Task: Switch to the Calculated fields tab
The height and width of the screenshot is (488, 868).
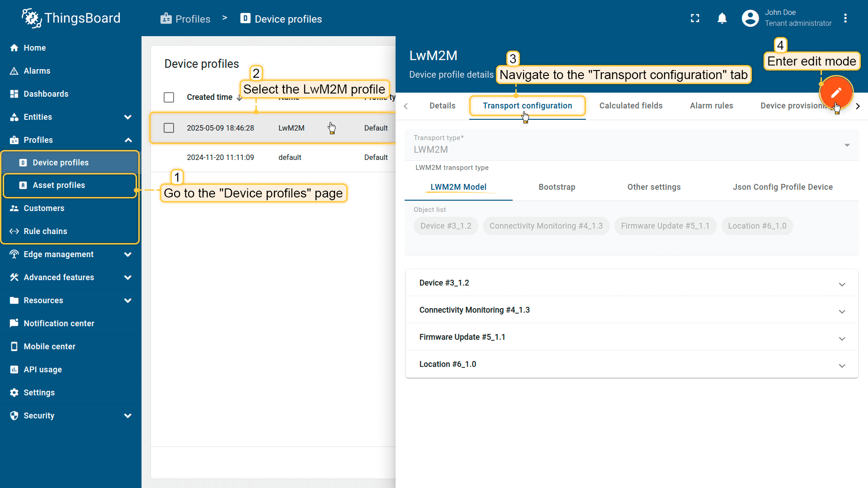Action: pos(631,106)
